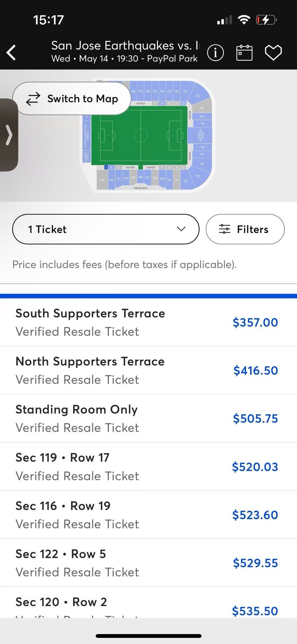Tap the calendar icon in header
Viewport: 297px width, 644px height.
244,52
